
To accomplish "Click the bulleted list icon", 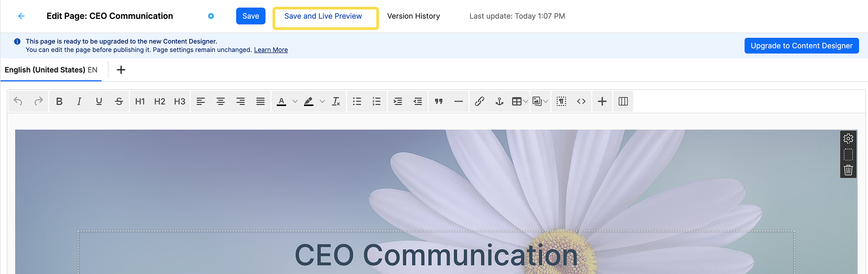I will coord(357,101).
